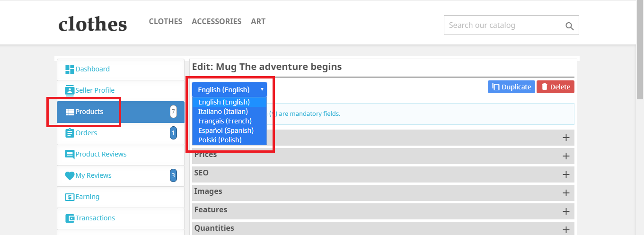
Task: Expand the SEO section
Action: (x=565, y=174)
